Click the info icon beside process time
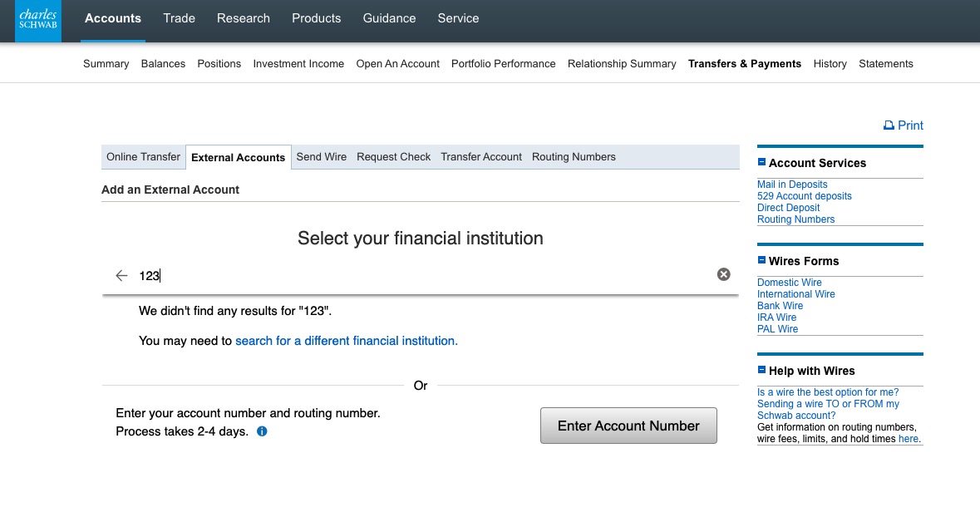This screenshot has height=512, width=980. tap(262, 431)
